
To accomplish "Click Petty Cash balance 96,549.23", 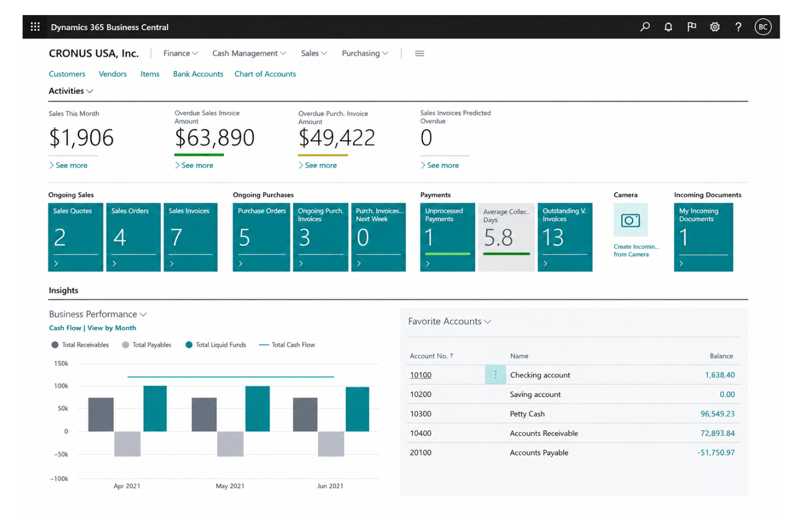I will [717, 414].
